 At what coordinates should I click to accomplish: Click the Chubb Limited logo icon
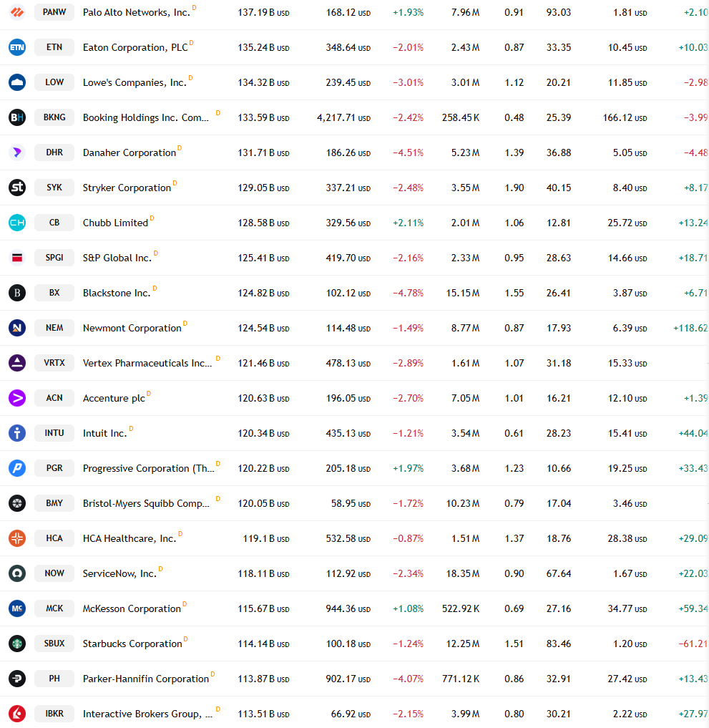[17, 223]
